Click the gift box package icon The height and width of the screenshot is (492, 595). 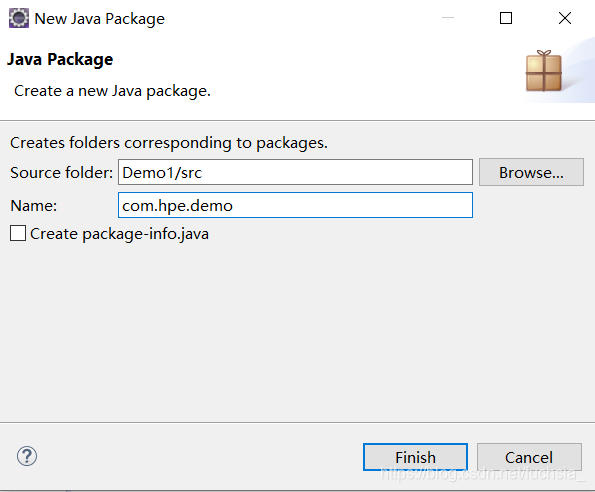[x=544, y=71]
